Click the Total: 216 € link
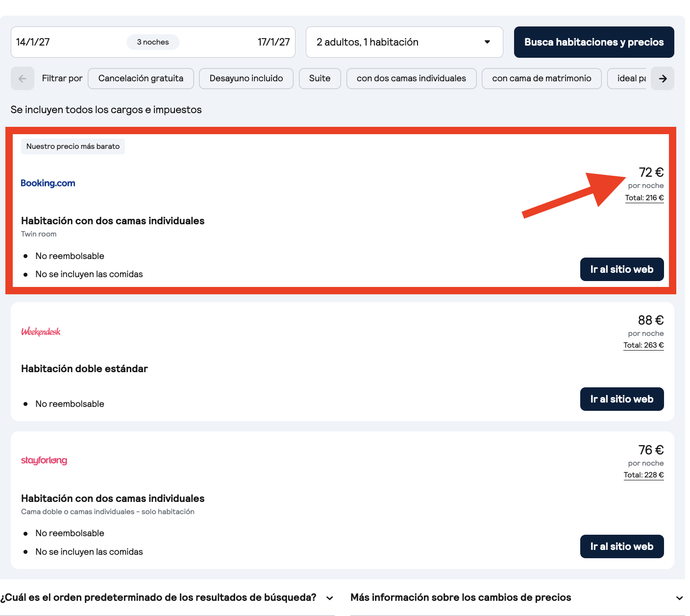This screenshot has width=690, height=616. click(644, 198)
